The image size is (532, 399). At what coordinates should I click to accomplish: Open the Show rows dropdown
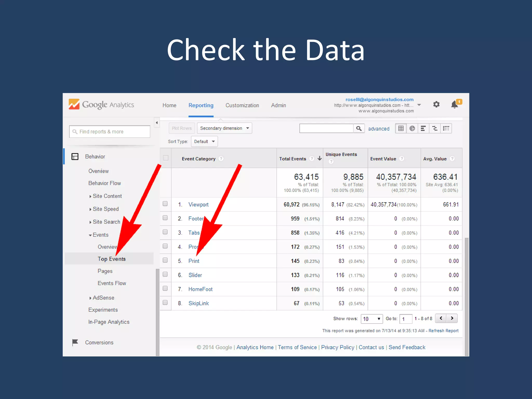click(372, 319)
